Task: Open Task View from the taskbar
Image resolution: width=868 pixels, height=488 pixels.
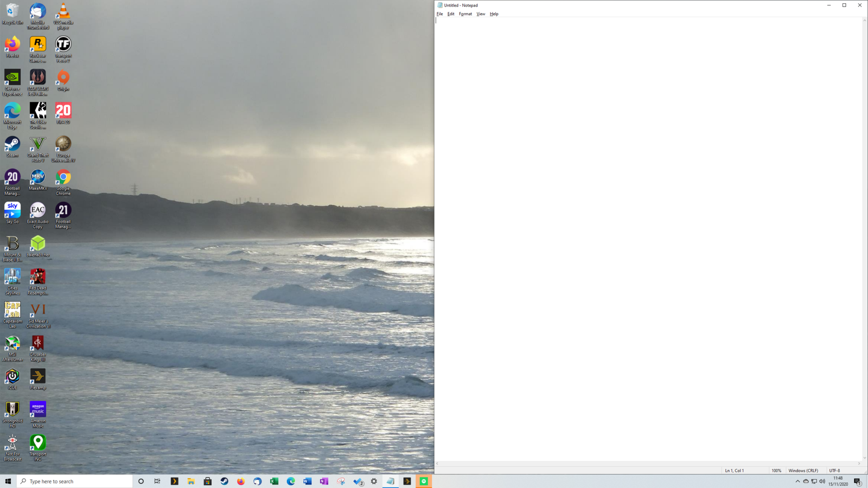Action: pyautogui.click(x=157, y=481)
